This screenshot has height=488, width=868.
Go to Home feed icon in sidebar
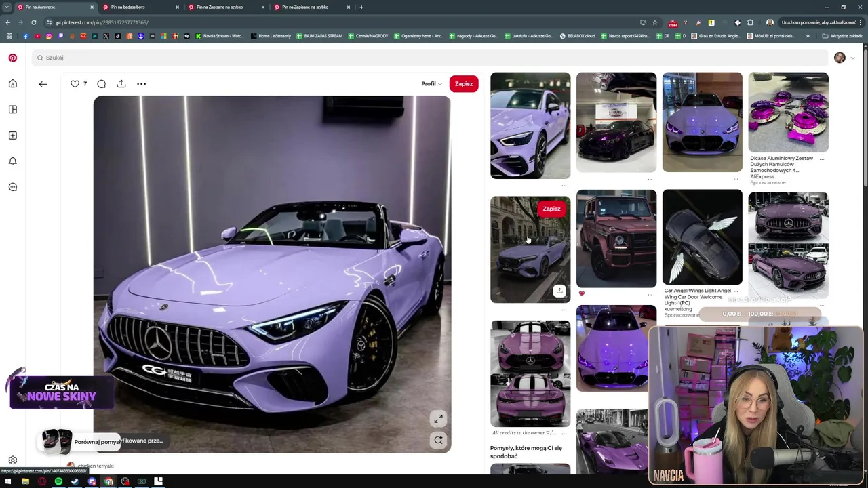click(x=12, y=83)
